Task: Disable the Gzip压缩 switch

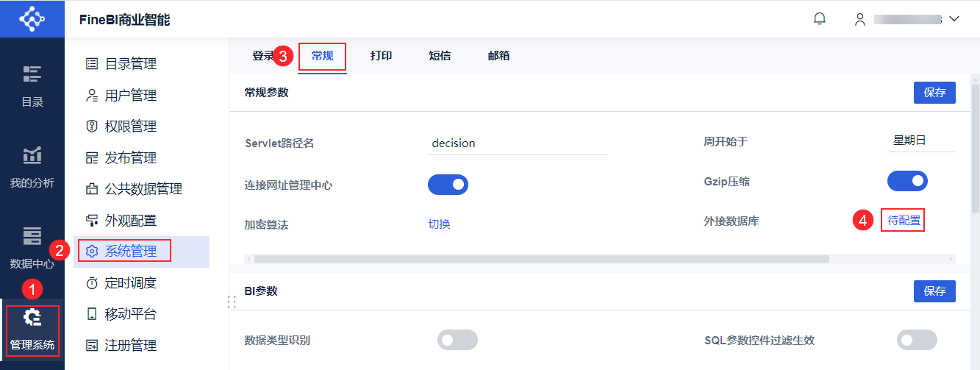Action: coord(907,181)
